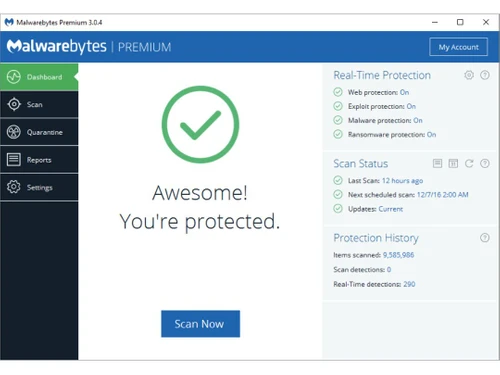Click the Dashboard pulse icon
Viewport: 500px width, 375px height.
(x=14, y=77)
